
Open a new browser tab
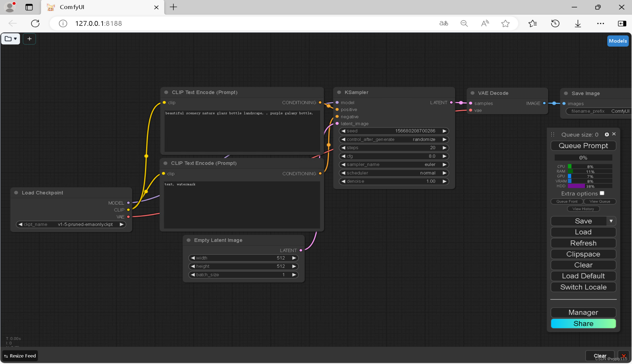[173, 7]
